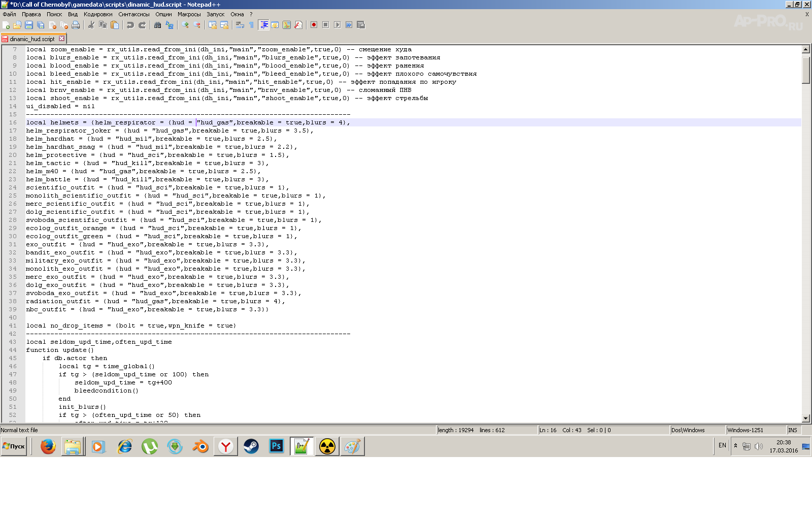
Task: Open Find with the binoculars icon
Action: click(158, 25)
